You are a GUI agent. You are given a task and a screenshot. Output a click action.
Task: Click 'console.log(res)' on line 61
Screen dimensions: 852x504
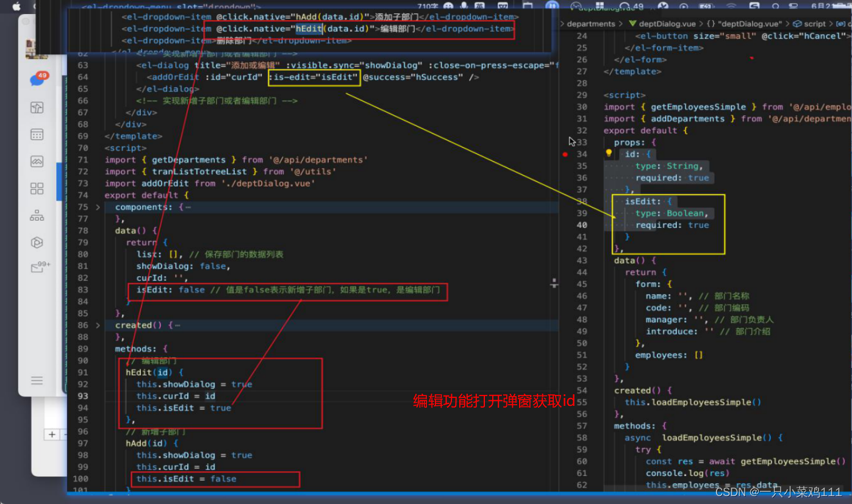point(687,474)
